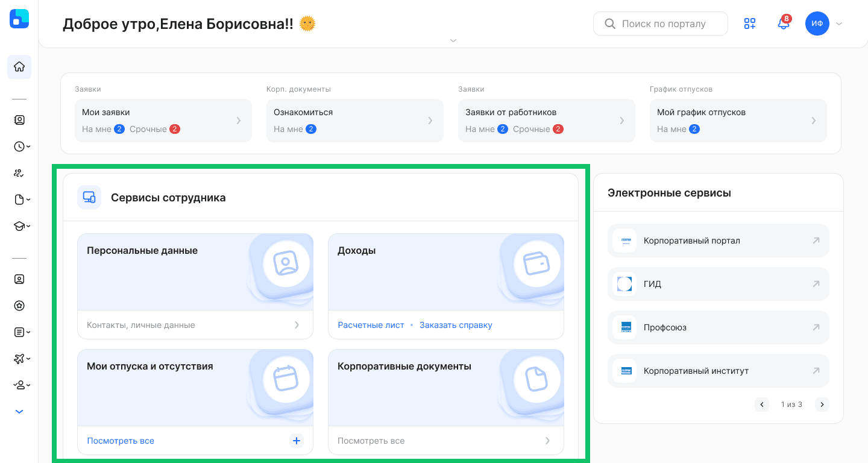Open the airplane travel icon in the sidebar
Image resolution: width=868 pixels, height=463 pixels.
(x=17, y=359)
